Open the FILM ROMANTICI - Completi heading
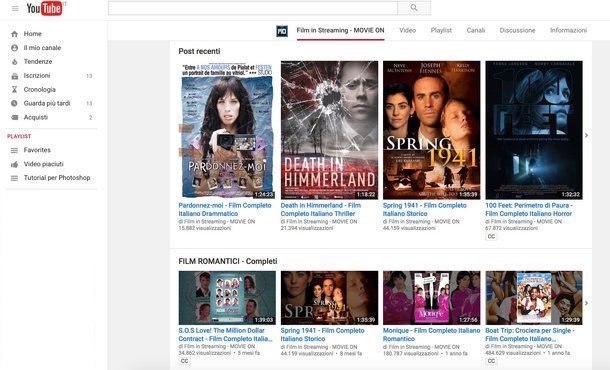610x370 pixels. 228,261
